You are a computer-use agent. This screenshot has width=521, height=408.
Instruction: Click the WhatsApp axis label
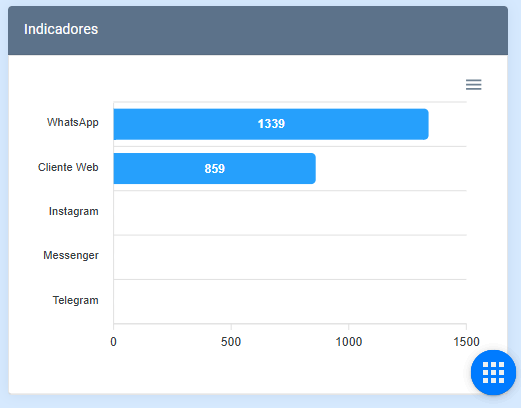(x=73, y=122)
